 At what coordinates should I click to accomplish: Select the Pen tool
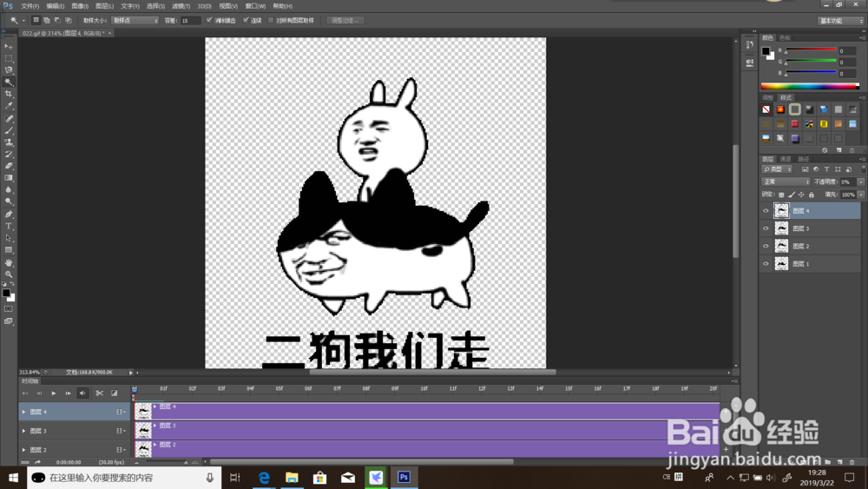pyautogui.click(x=9, y=215)
